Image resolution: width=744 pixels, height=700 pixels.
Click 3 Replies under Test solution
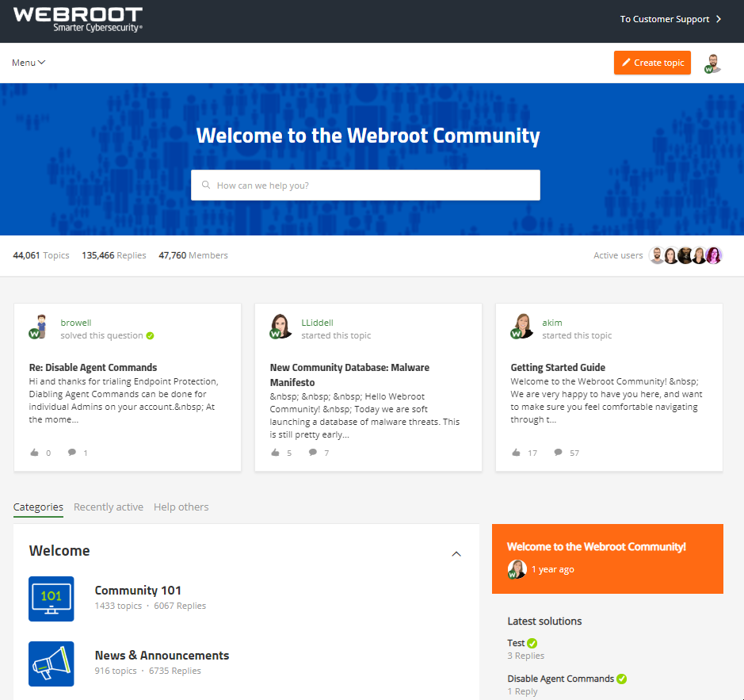click(x=526, y=656)
